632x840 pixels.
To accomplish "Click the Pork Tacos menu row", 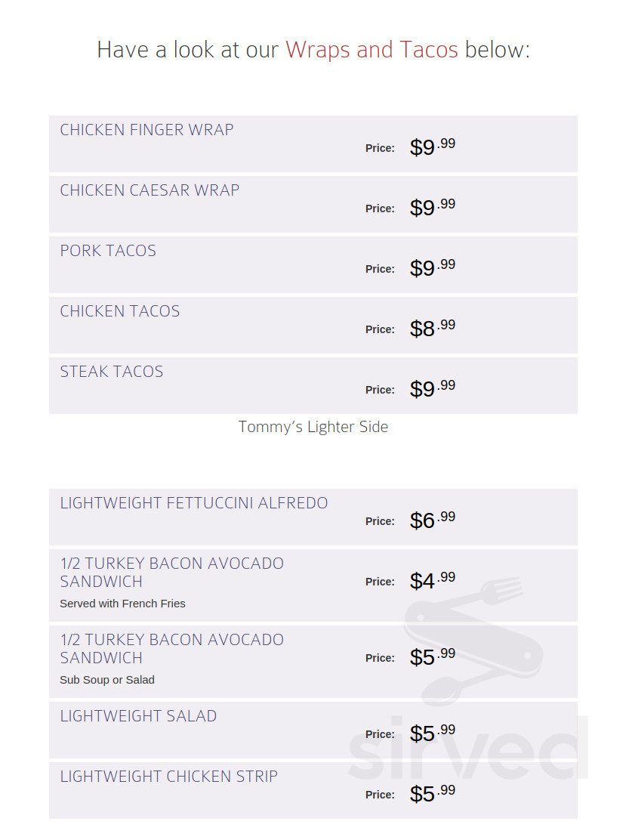I will pos(313,264).
